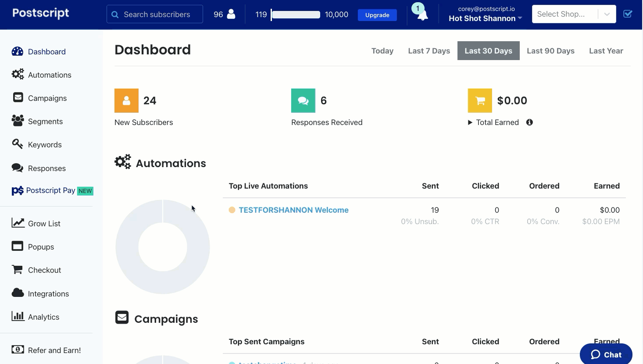
Task: Click the 0% CTR text
Action: pyautogui.click(x=485, y=221)
